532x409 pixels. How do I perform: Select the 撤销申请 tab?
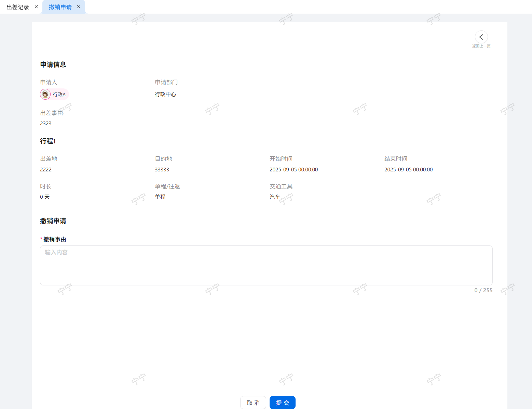point(60,7)
